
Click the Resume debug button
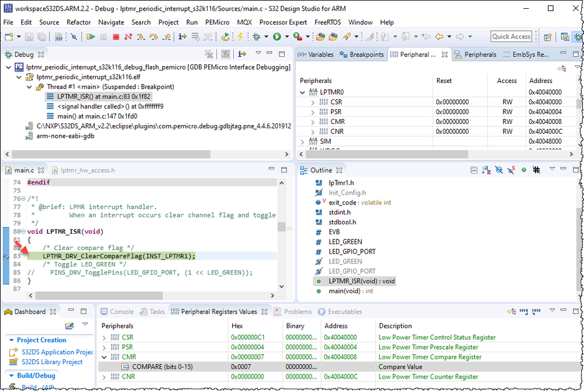[91, 37]
